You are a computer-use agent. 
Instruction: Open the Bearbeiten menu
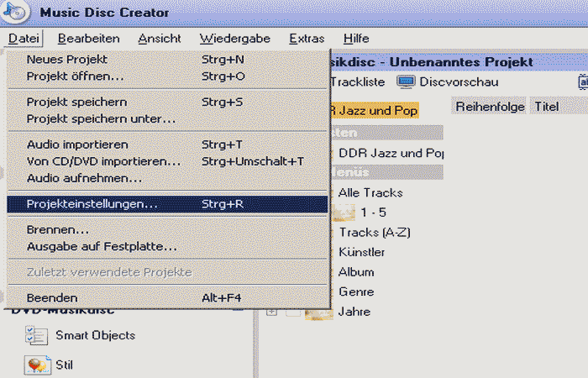89,38
